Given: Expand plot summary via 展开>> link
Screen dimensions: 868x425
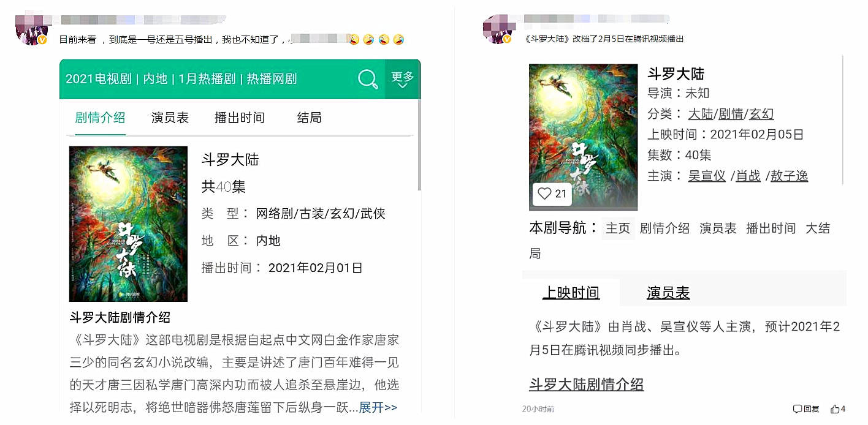Looking at the screenshot, I should coord(378,407).
